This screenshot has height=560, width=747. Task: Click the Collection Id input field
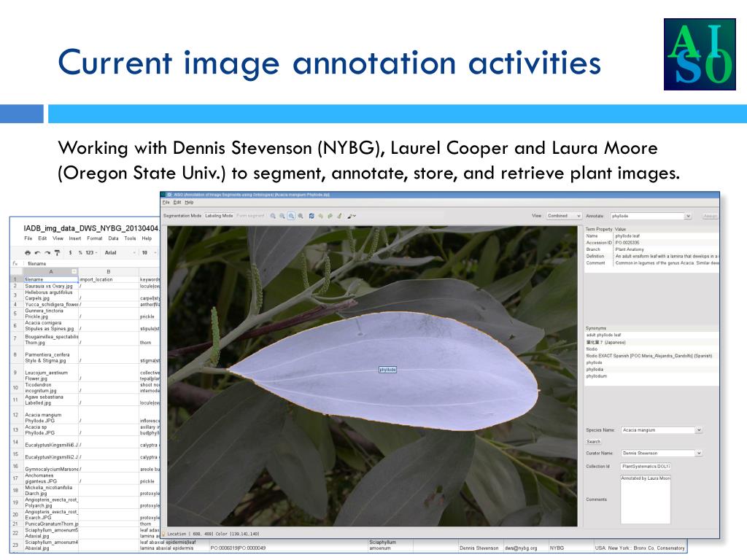(646, 466)
